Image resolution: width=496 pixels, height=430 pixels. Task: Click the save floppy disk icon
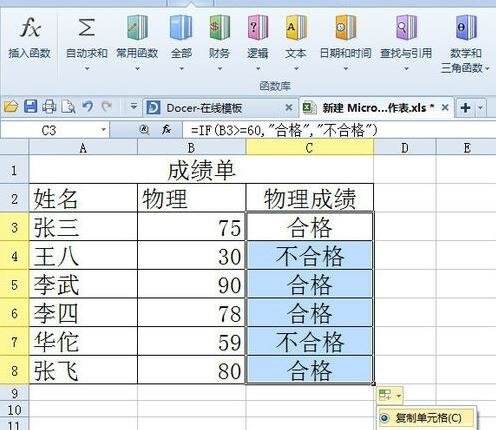(x=30, y=107)
